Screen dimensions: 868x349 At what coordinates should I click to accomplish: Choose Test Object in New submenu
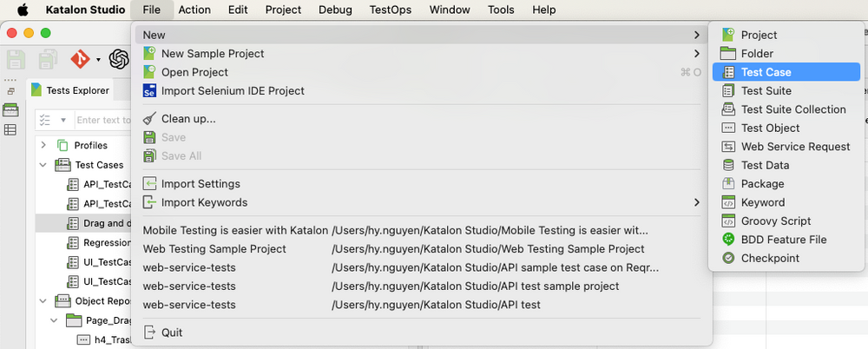[786, 128]
